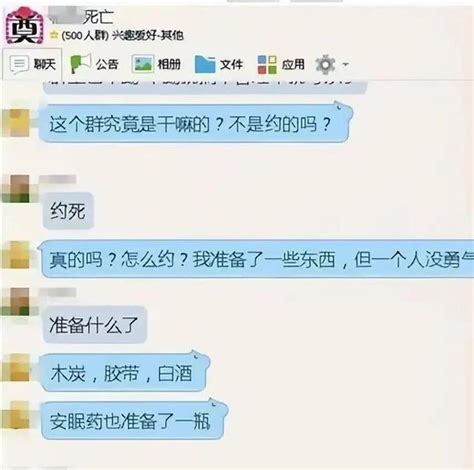Open the 文件 files tab

click(219, 64)
